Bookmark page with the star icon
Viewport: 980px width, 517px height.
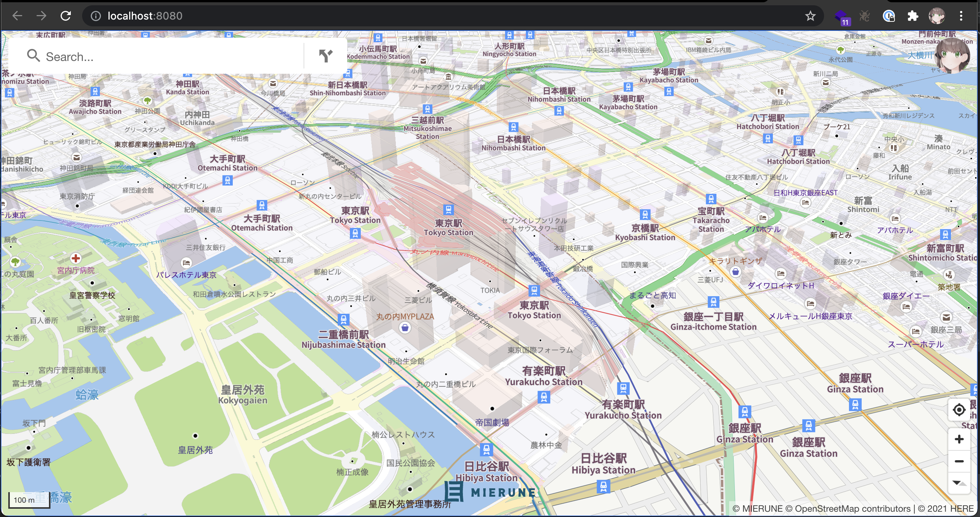click(810, 16)
